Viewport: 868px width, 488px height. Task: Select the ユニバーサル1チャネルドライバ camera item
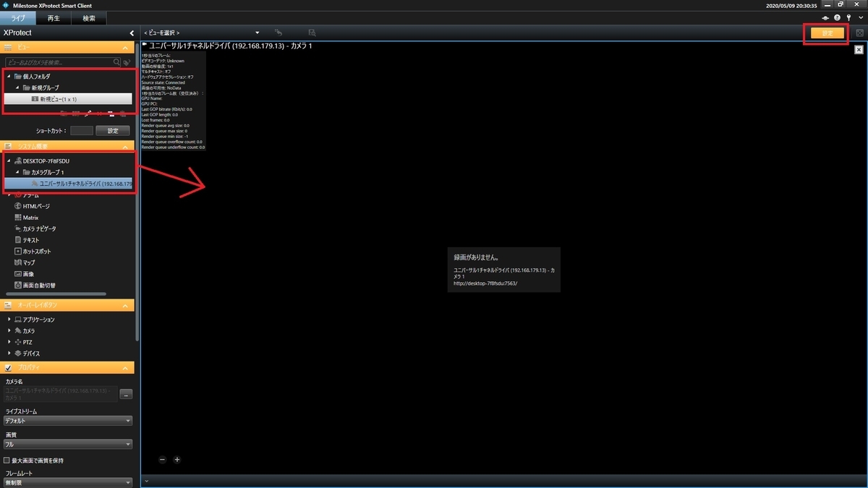(x=68, y=184)
